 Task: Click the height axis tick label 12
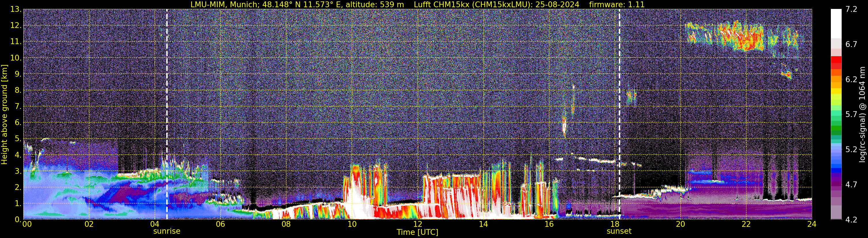(16, 26)
